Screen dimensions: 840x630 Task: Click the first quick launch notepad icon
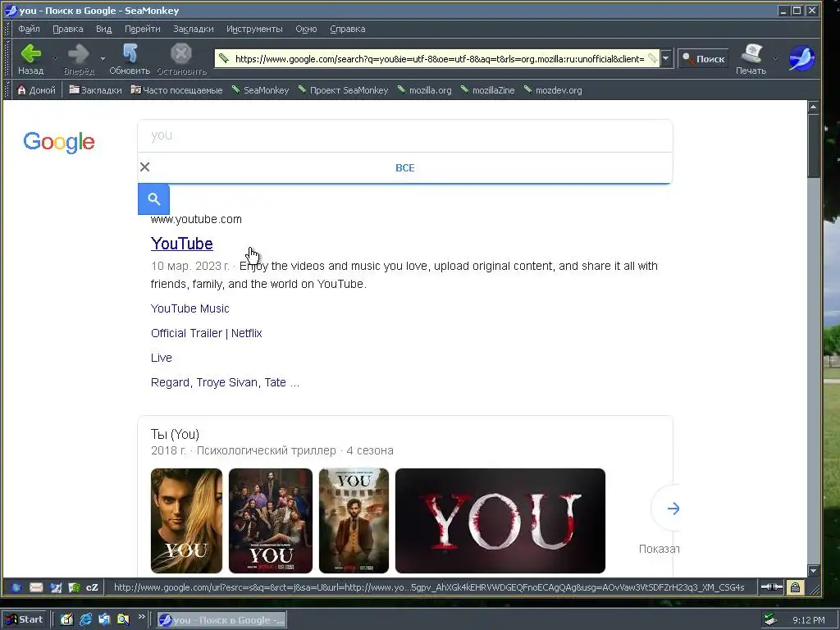click(67, 620)
